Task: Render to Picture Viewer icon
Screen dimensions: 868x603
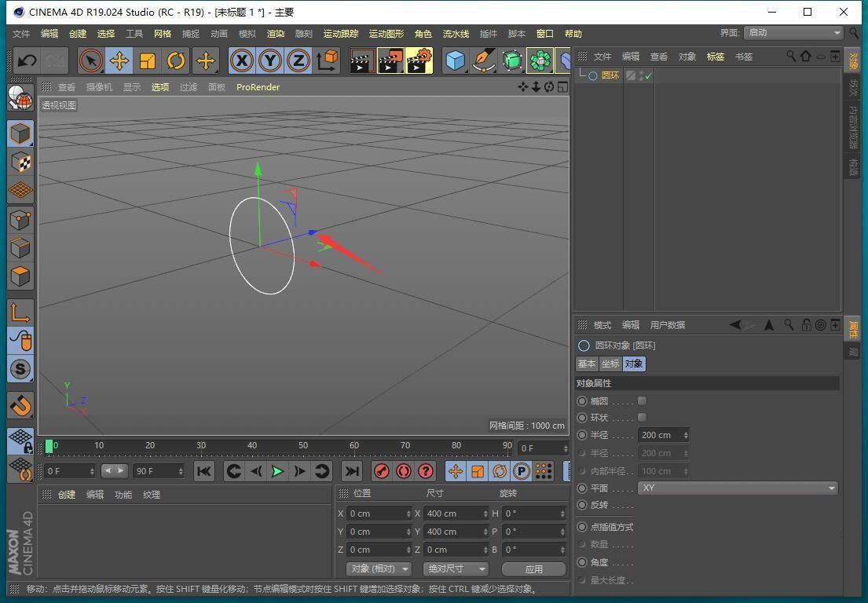Action: tap(391, 60)
